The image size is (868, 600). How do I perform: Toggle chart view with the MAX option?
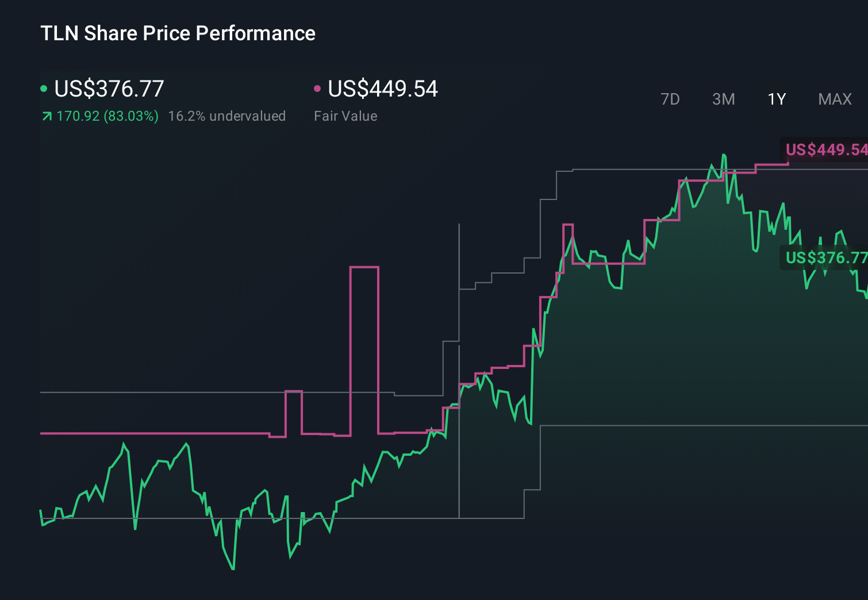click(834, 99)
